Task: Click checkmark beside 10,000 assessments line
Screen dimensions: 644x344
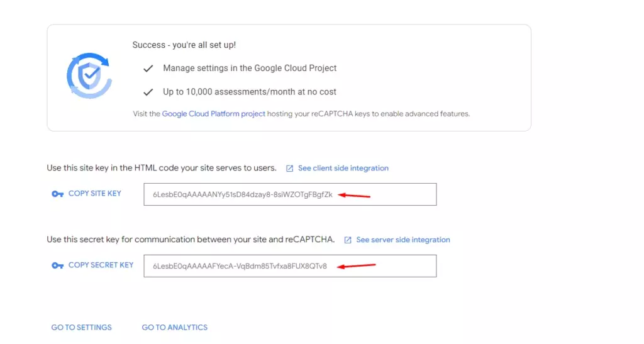Action: (x=148, y=92)
